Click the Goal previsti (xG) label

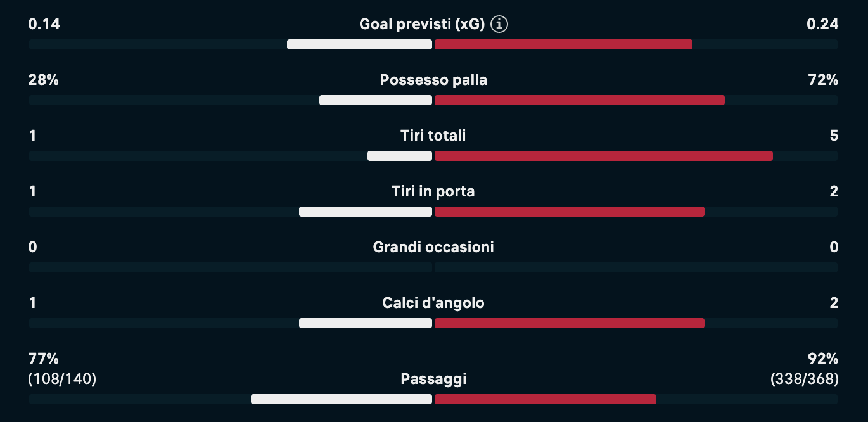click(x=421, y=25)
